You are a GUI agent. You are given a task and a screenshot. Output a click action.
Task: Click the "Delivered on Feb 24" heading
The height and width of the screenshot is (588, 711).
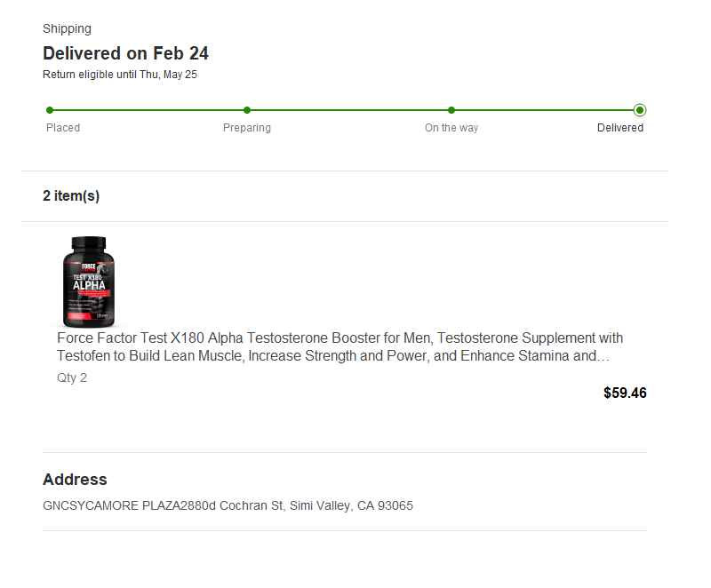pyautogui.click(x=125, y=53)
